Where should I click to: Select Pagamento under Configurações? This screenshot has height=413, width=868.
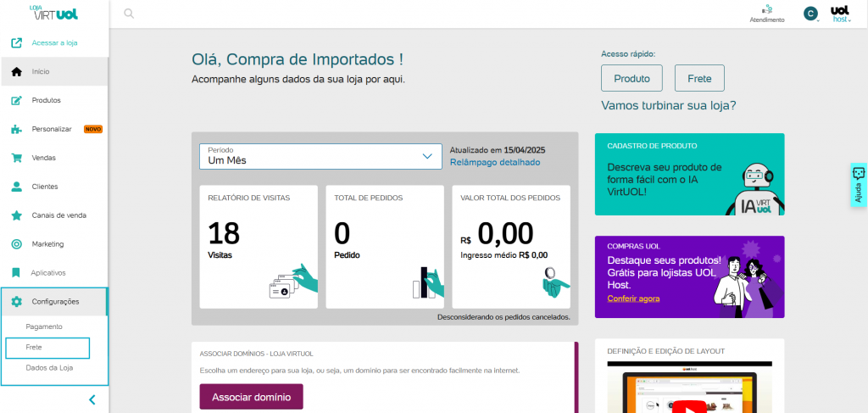[x=44, y=326]
